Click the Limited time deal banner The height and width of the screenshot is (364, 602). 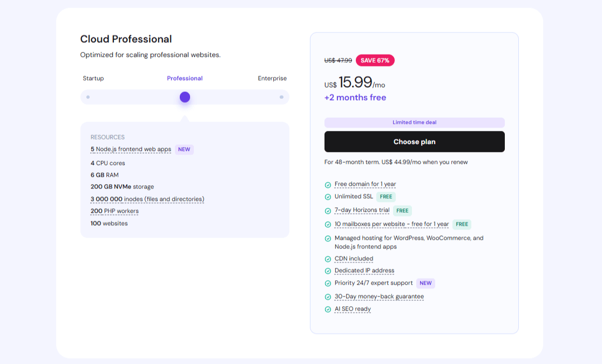414,123
